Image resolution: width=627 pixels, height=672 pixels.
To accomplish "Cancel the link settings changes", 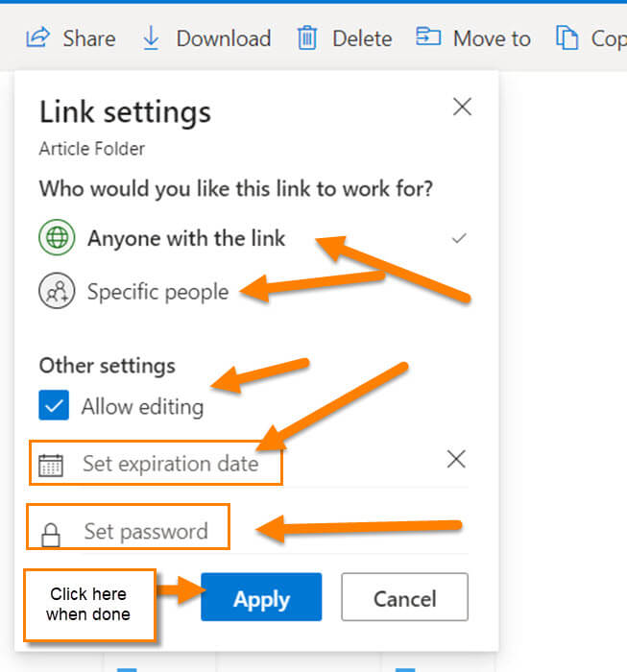I will (404, 597).
